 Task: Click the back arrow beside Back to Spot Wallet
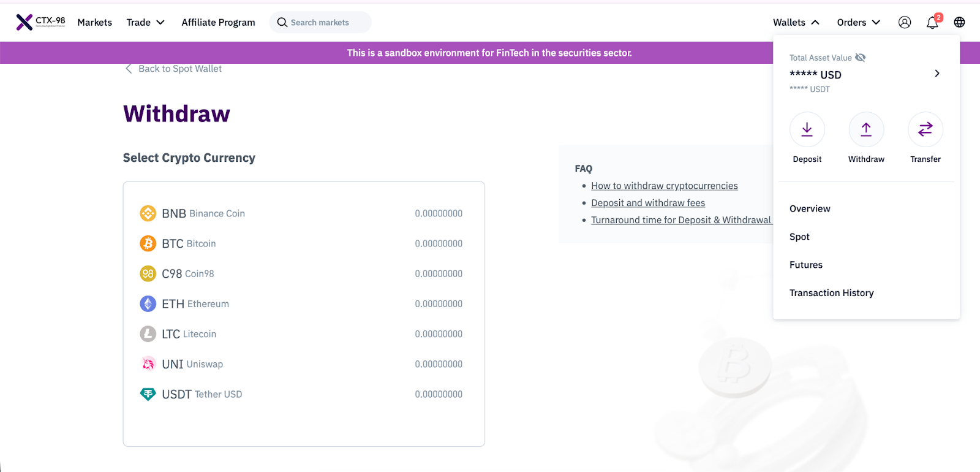129,69
